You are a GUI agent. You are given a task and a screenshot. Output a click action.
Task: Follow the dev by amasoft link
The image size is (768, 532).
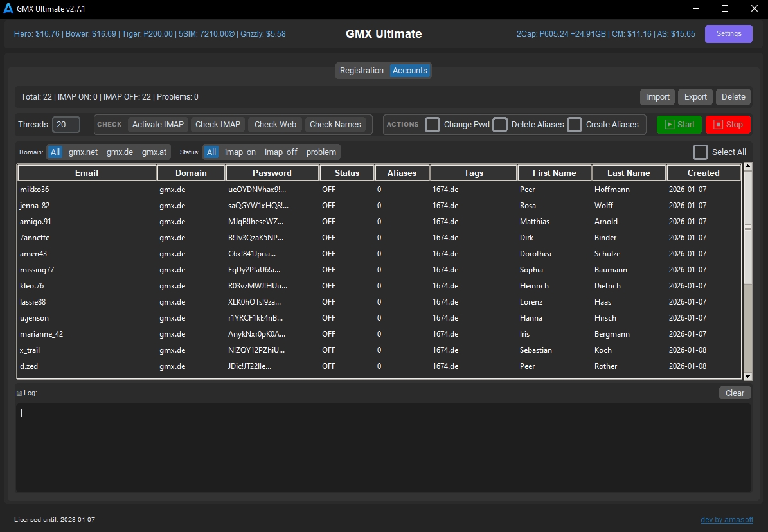(x=726, y=520)
